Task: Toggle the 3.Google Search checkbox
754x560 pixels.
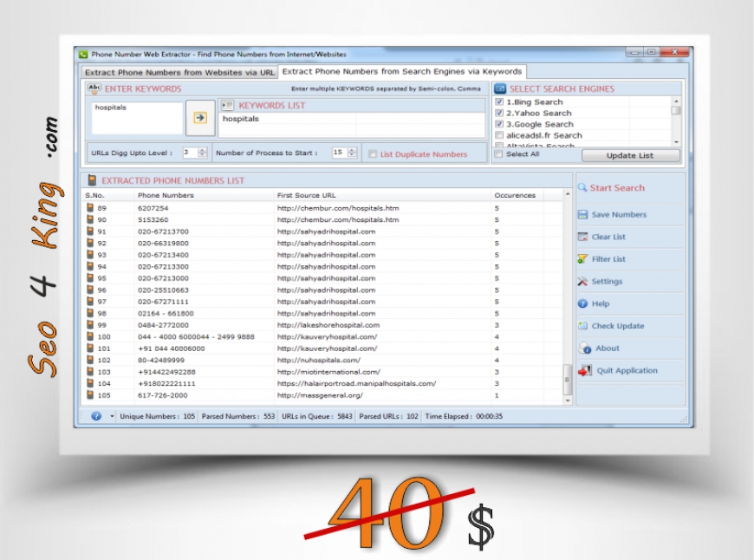Action: (499, 124)
